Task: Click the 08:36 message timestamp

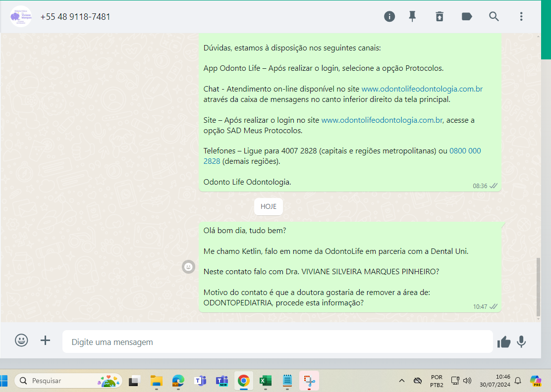Action: click(480, 186)
